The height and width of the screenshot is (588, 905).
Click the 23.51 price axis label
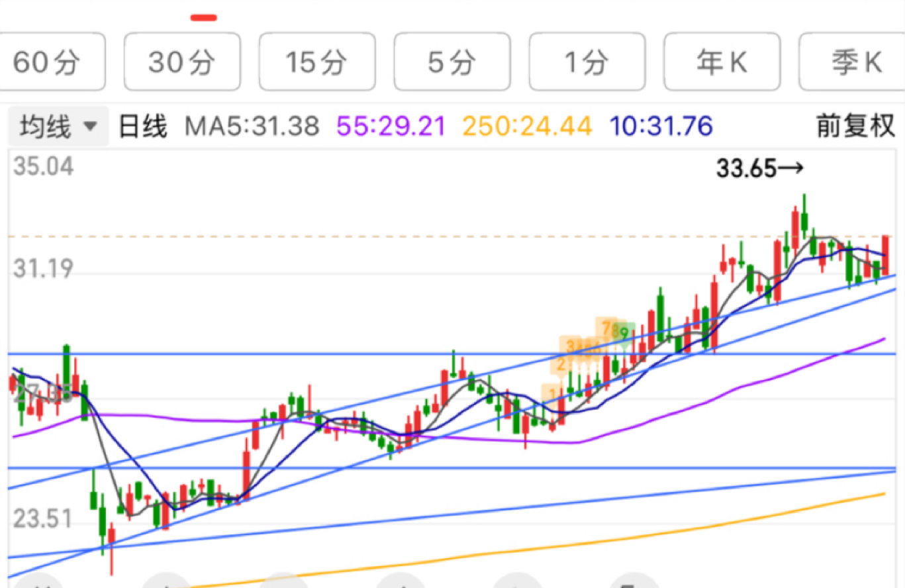tap(43, 519)
